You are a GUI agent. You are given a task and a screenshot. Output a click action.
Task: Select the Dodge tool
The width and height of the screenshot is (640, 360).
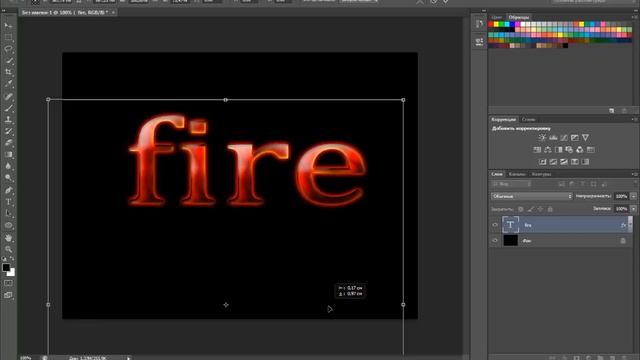[8, 178]
